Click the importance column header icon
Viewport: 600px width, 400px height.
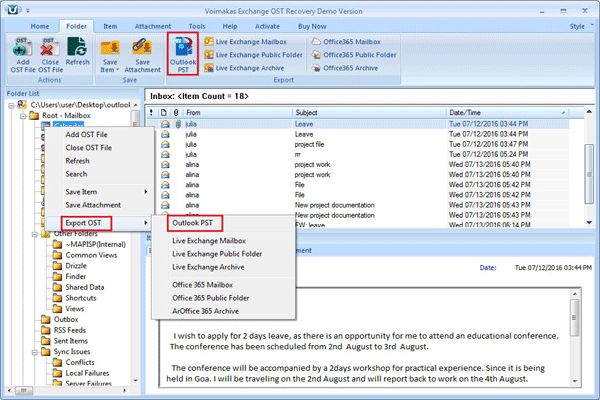pos(152,113)
